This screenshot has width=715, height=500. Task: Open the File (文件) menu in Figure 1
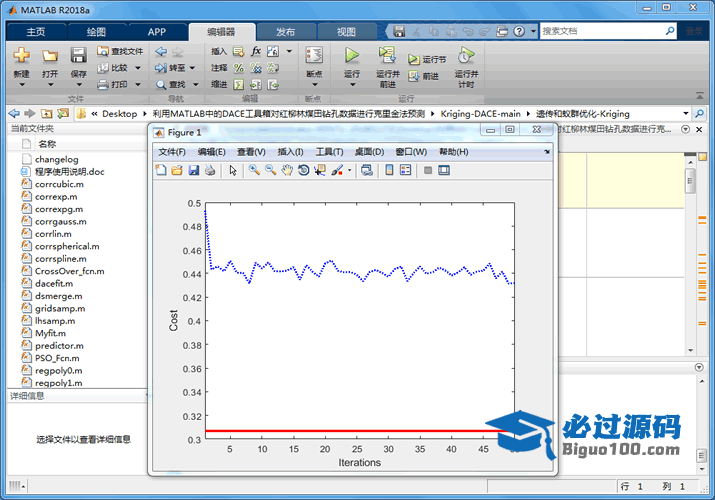coord(171,152)
